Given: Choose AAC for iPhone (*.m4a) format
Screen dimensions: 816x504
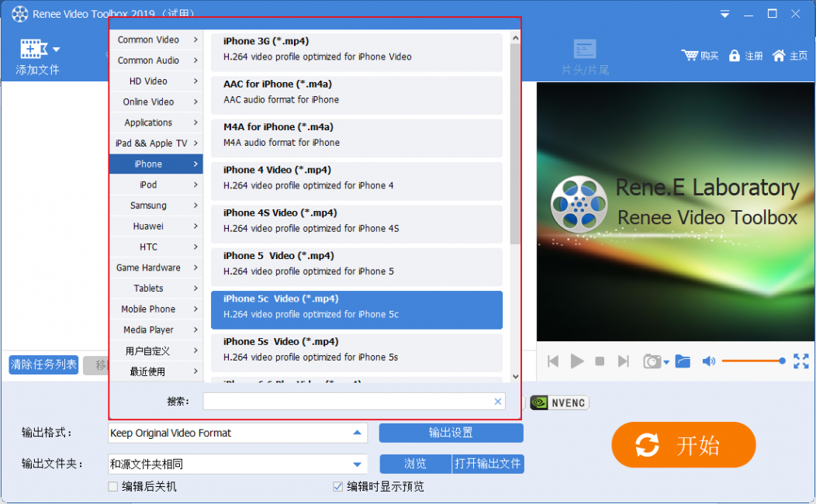Looking at the screenshot, I should coord(357,95).
